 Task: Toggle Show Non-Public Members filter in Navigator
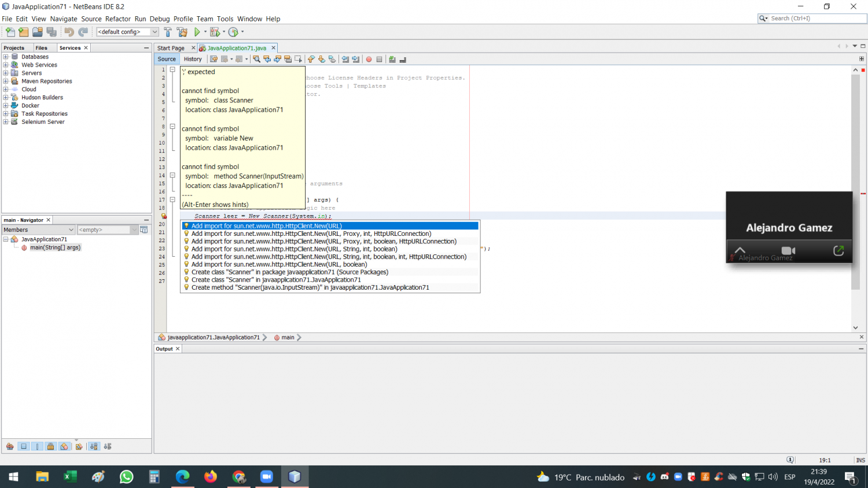[x=51, y=446]
